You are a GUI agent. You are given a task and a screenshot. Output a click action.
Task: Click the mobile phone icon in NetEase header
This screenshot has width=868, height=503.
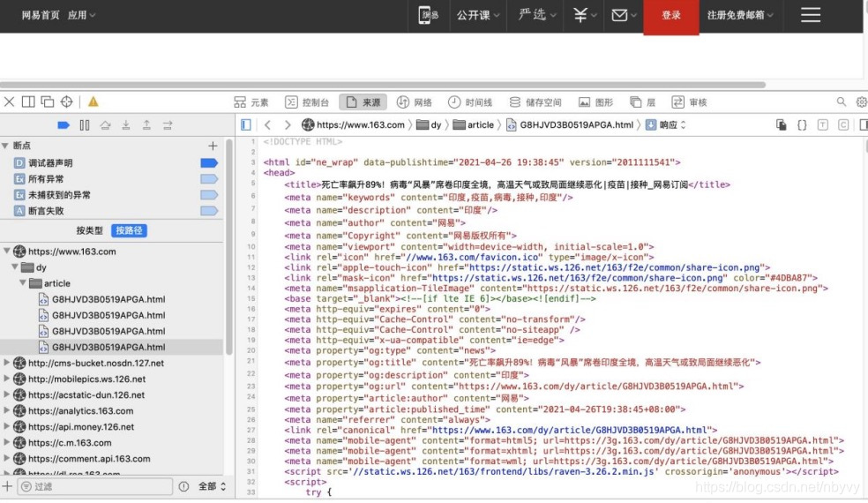(x=427, y=15)
